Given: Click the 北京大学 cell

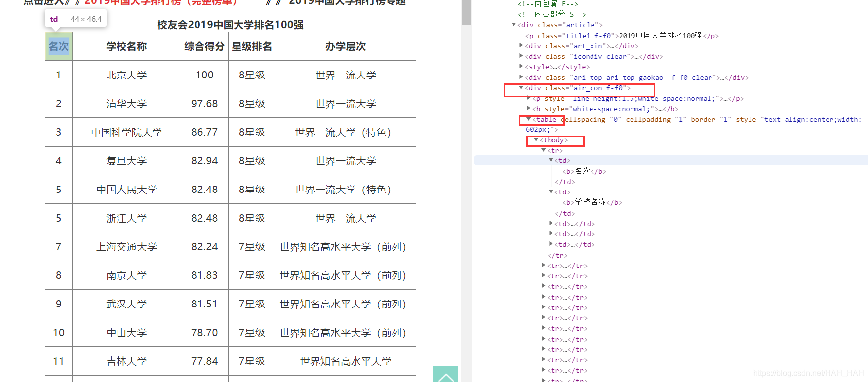Looking at the screenshot, I should [126, 75].
